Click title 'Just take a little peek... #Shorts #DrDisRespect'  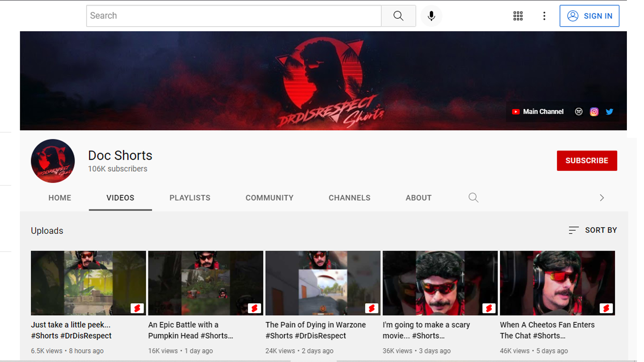(71, 330)
